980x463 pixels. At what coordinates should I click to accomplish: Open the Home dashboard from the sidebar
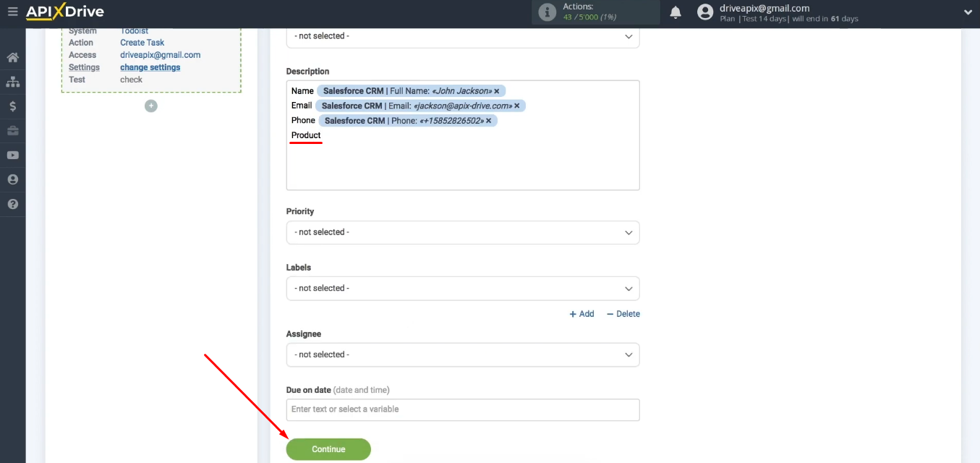pyautogui.click(x=13, y=57)
